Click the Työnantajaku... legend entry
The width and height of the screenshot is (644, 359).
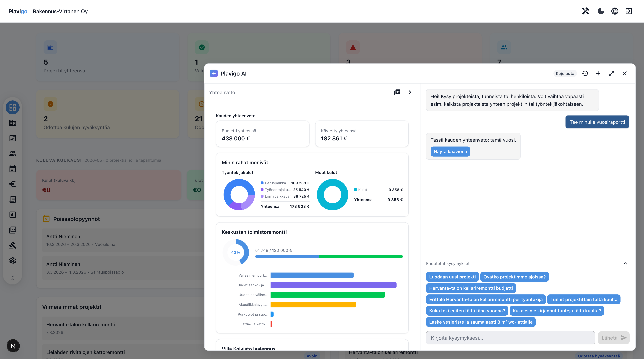(x=285, y=190)
